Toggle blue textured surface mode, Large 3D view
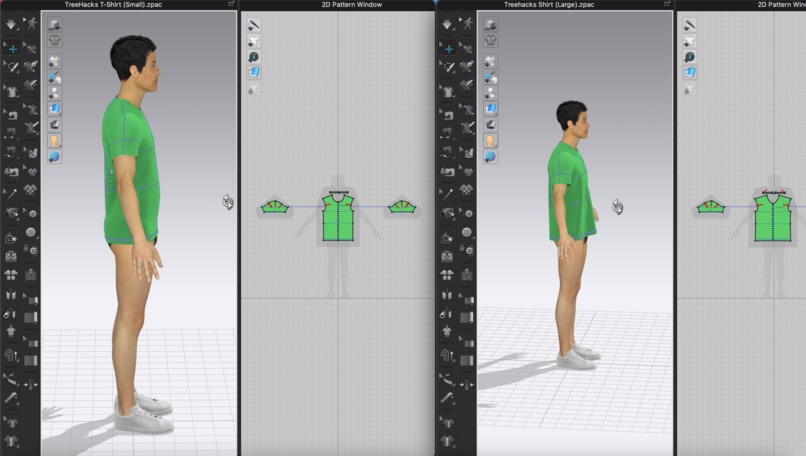Image resolution: width=806 pixels, height=456 pixels. click(x=490, y=108)
